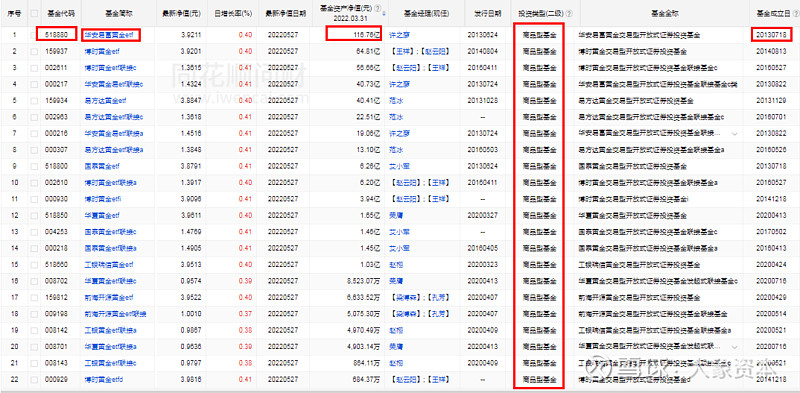Open manager 艾小军 link in row 518800
Viewport: 800px width, 393px height.
click(x=399, y=166)
